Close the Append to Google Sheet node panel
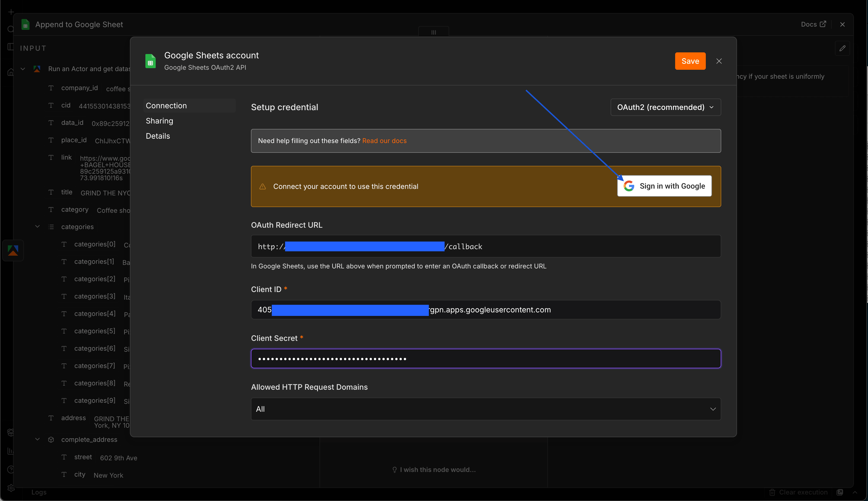The image size is (868, 501). pyautogui.click(x=842, y=24)
